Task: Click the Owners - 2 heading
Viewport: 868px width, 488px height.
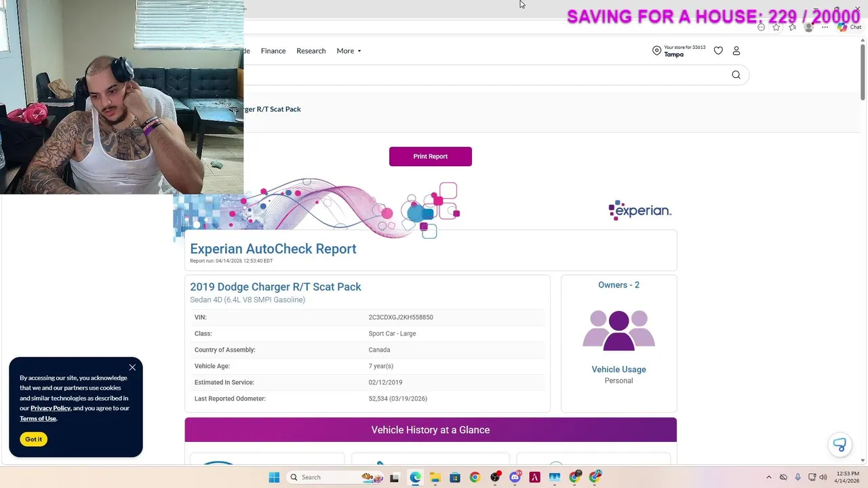Action: click(x=618, y=285)
